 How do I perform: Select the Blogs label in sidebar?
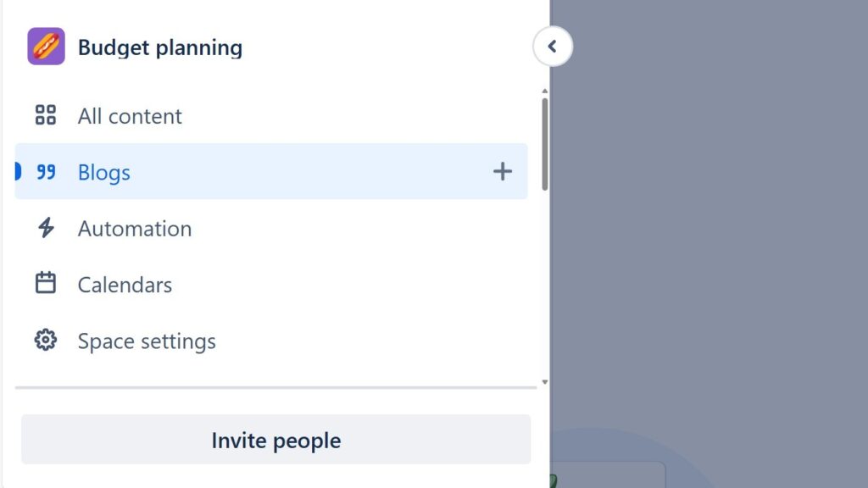(104, 172)
